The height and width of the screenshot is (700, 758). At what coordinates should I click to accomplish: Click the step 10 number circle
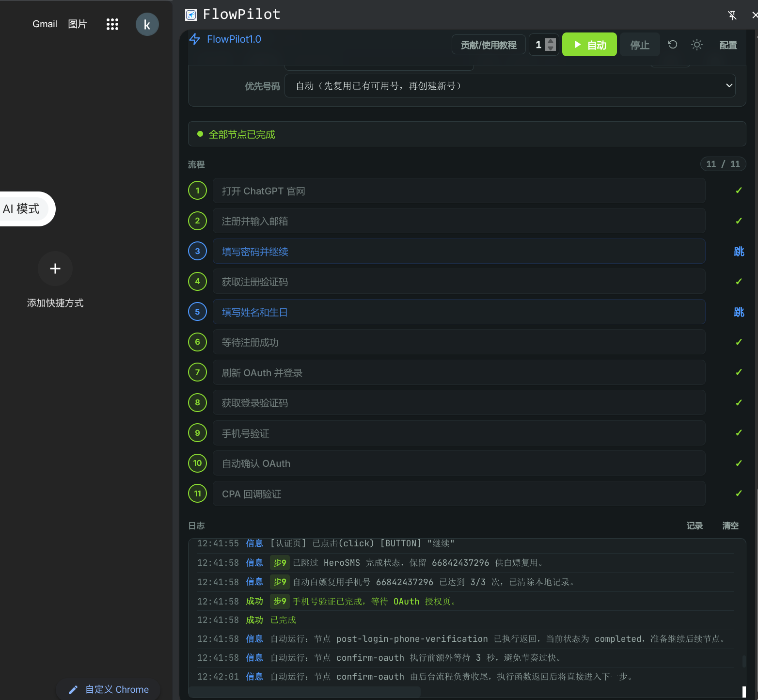(197, 463)
